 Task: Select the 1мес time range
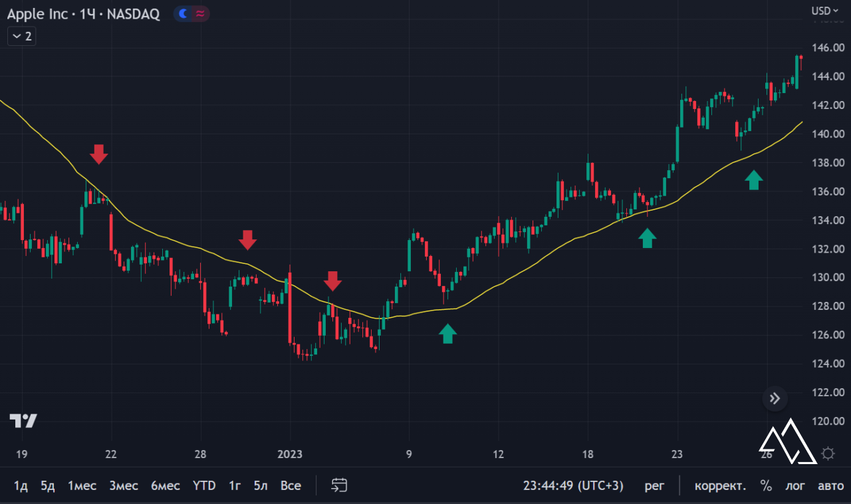pyautogui.click(x=82, y=485)
